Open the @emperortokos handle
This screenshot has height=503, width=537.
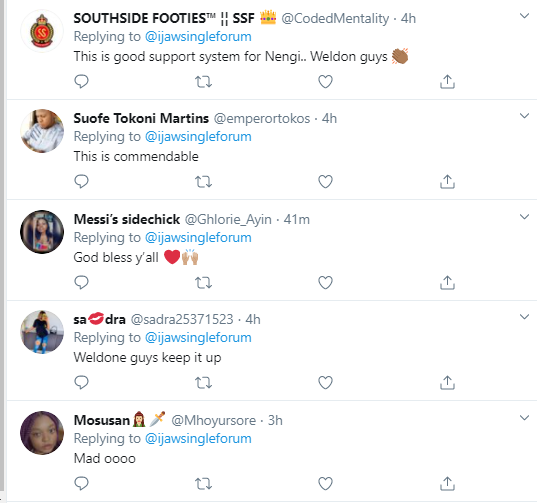[x=262, y=118]
